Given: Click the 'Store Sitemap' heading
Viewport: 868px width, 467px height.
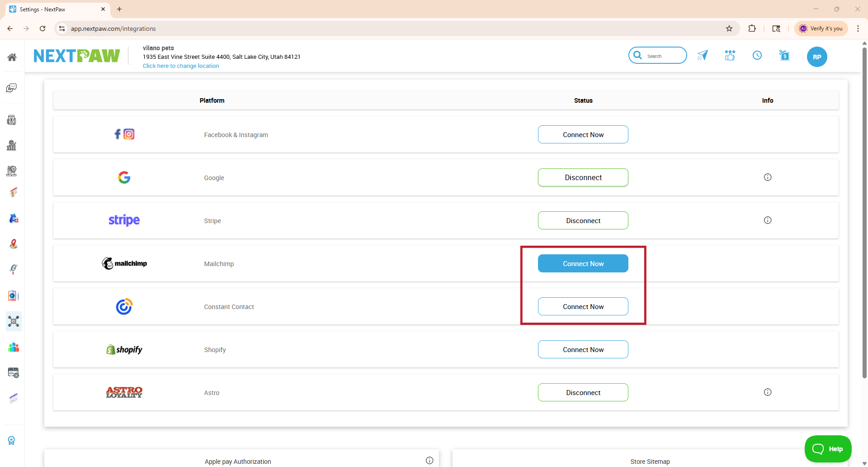Looking at the screenshot, I should click(650, 462).
